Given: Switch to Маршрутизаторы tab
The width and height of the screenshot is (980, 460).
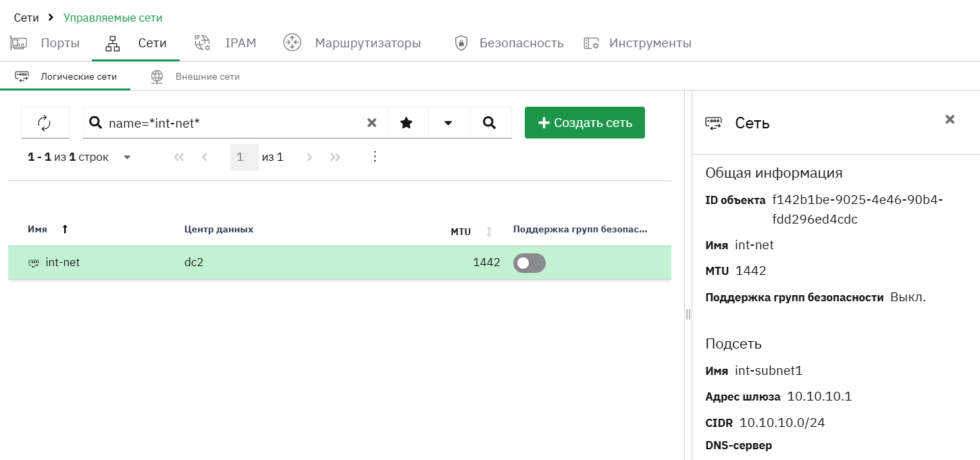Looking at the screenshot, I should [x=352, y=43].
